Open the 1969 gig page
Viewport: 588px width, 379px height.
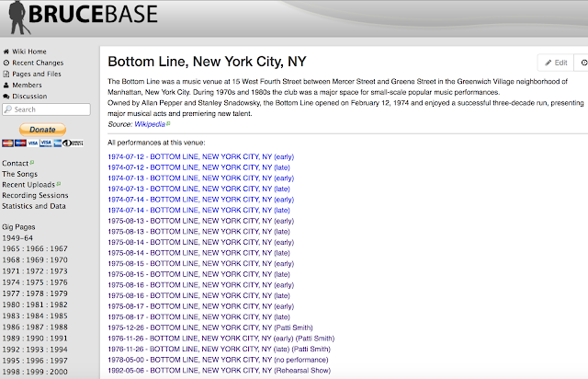pos(35,260)
